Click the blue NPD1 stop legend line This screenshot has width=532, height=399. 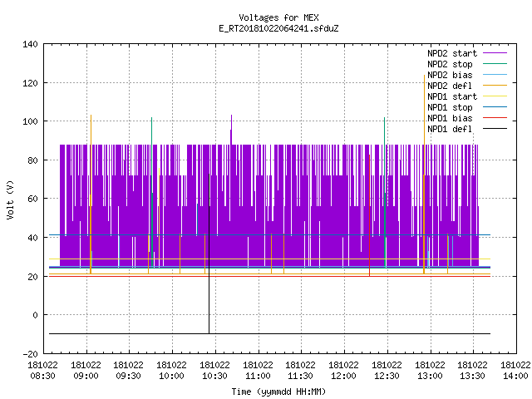pos(495,107)
